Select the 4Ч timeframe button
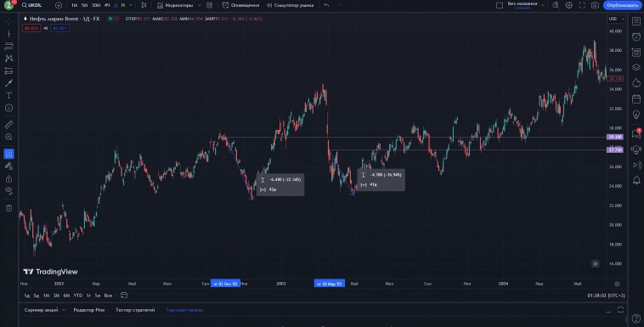 point(107,5)
